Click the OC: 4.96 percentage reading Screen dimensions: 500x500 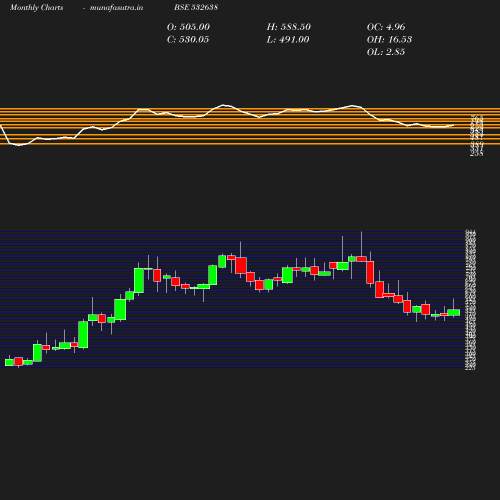click(x=386, y=27)
